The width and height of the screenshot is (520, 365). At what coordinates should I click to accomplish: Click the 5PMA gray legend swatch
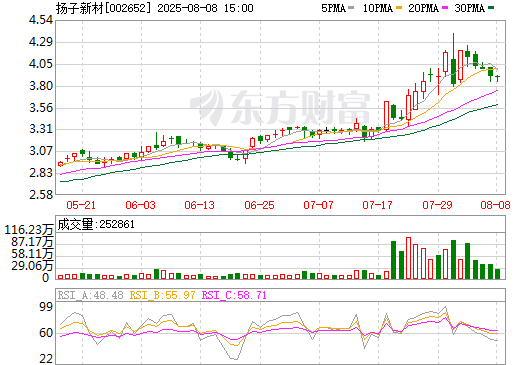pyautogui.click(x=351, y=7)
